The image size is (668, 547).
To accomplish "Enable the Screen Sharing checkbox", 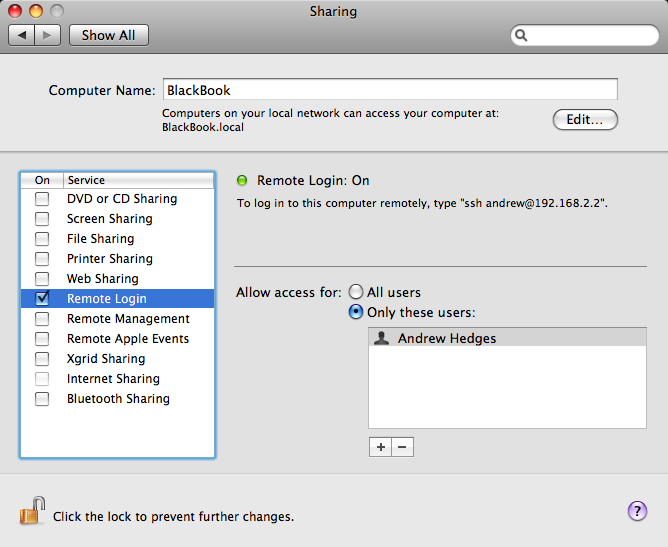I will [x=42, y=219].
